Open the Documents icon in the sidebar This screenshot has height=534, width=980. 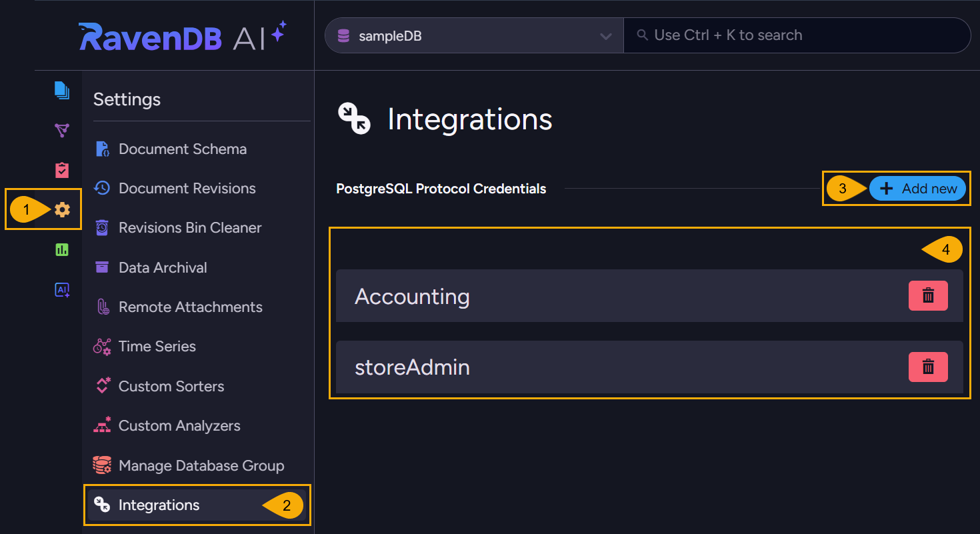tap(62, 90)
